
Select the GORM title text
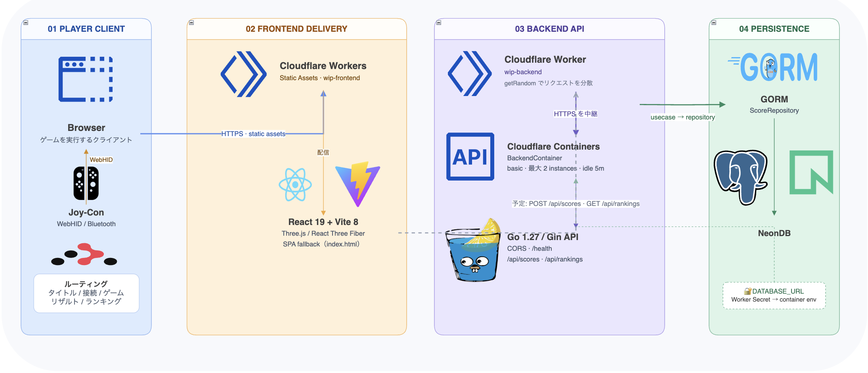pos(774,99)
